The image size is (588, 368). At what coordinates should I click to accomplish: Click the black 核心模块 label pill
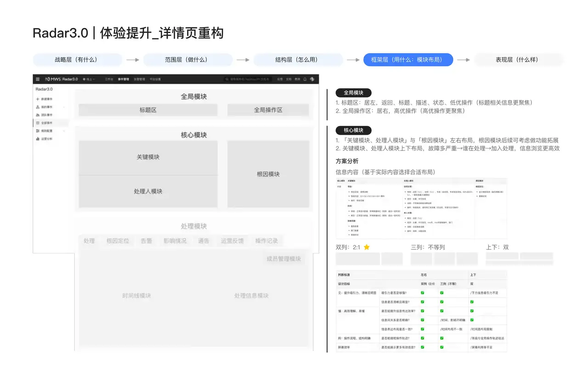pyautogui.click(x=353, y=130)
